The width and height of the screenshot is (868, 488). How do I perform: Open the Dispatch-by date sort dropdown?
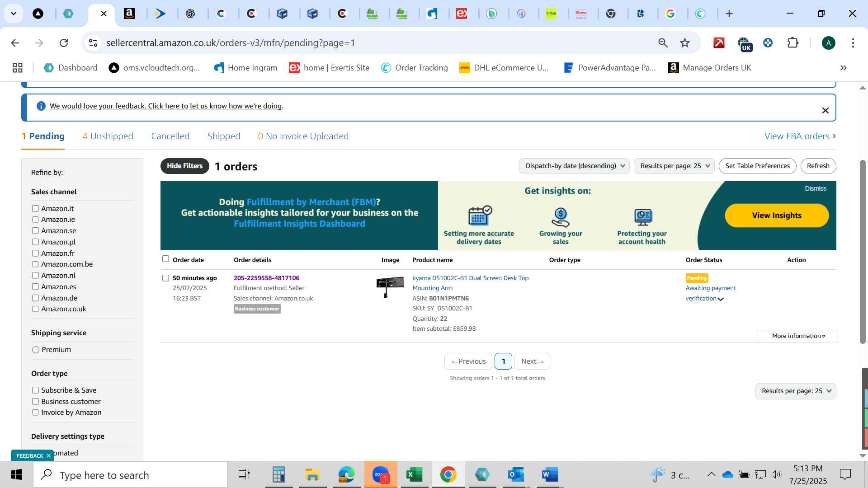[x=574, y=166]
